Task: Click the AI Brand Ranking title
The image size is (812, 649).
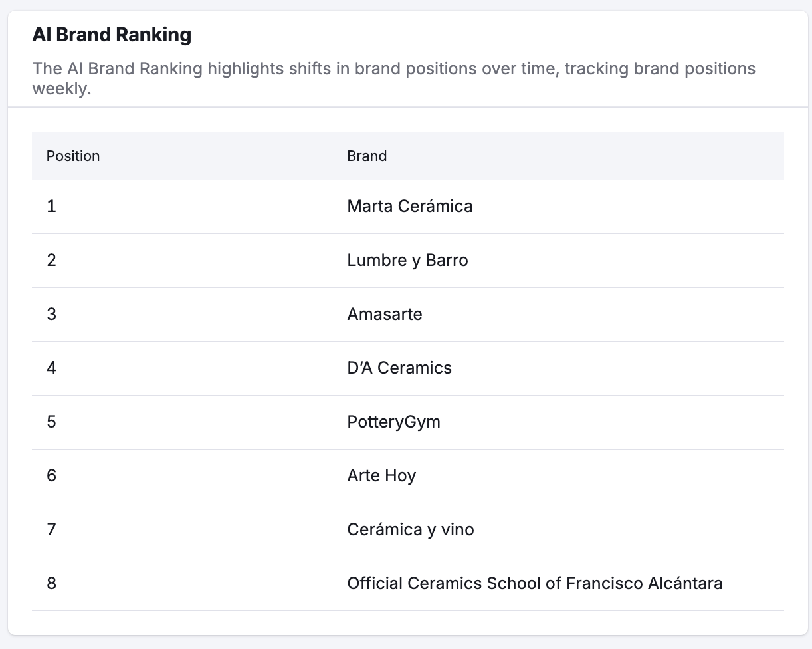Action: pyautogui.click(x=112, y=35)
